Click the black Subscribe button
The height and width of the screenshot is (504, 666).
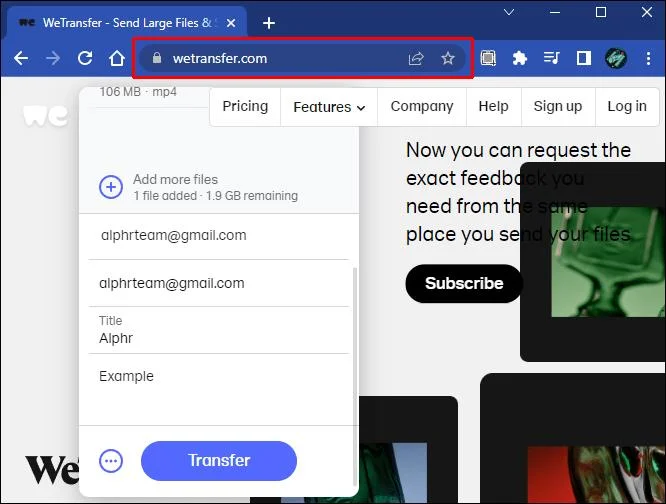click(464, 283)
